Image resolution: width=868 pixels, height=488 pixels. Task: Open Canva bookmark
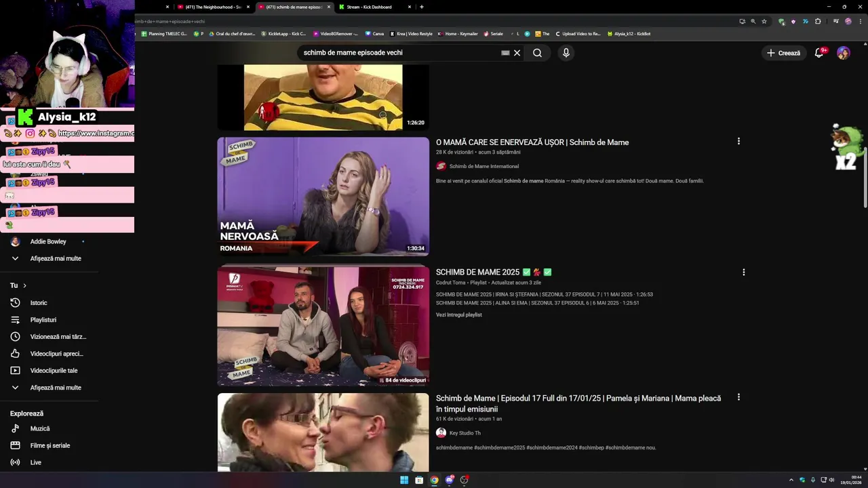(x=374, y=33)
